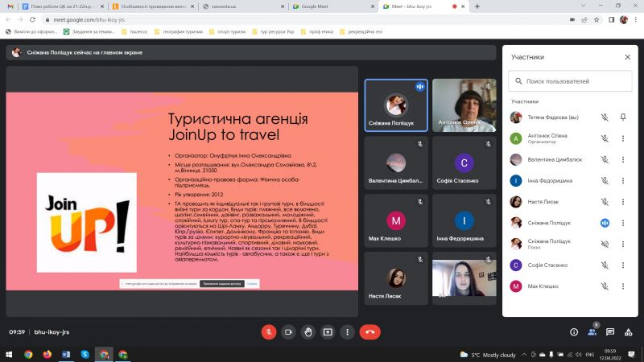The image size is (644, 362).
Task: Open options menu for Валентина Цимбалюк
Action: [x=623, y=159]
